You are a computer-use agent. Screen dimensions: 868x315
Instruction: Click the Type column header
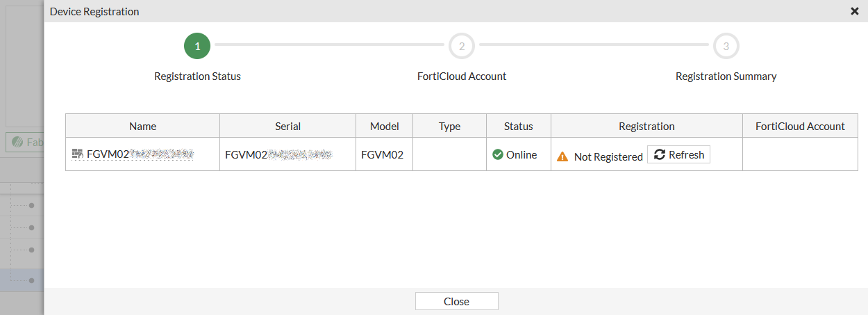449,126
